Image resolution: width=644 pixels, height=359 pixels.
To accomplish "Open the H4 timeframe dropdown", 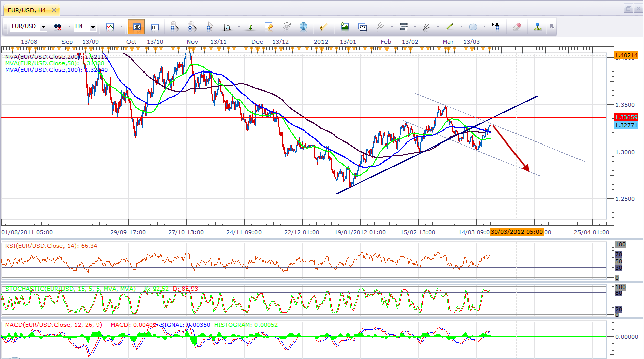I will (x=93, y=27).
